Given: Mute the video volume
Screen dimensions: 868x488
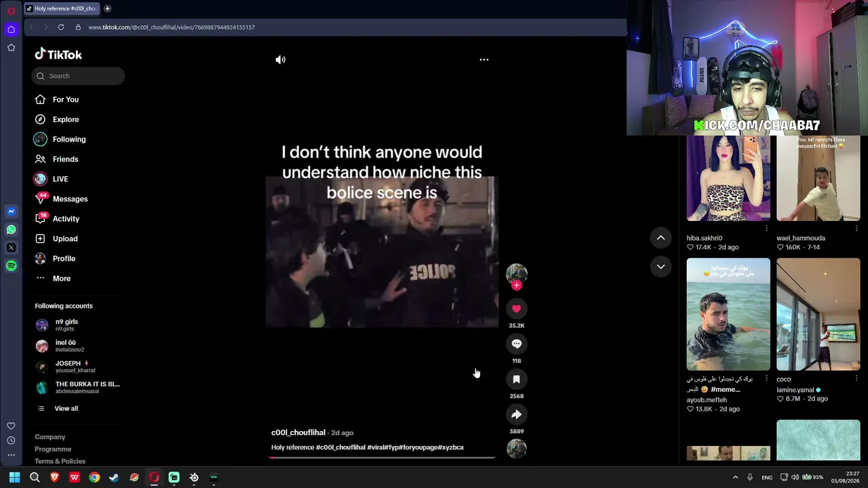Looking at the screenshot, I should (x=280, y=60).
